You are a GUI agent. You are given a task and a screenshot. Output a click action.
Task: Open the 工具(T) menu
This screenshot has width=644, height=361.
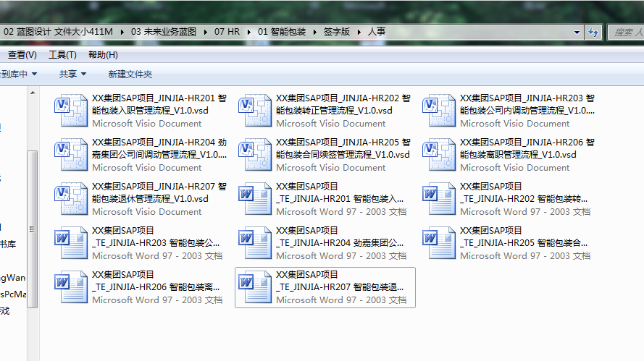[62, 55]
